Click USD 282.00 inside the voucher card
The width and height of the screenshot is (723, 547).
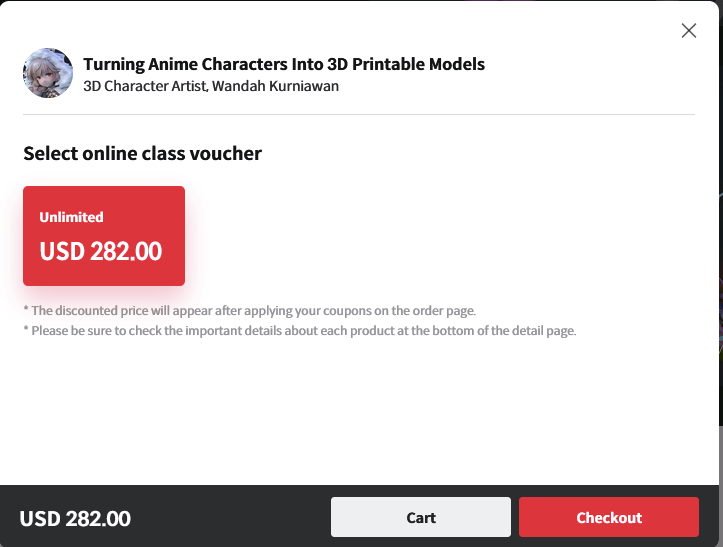tap(100, 251)
